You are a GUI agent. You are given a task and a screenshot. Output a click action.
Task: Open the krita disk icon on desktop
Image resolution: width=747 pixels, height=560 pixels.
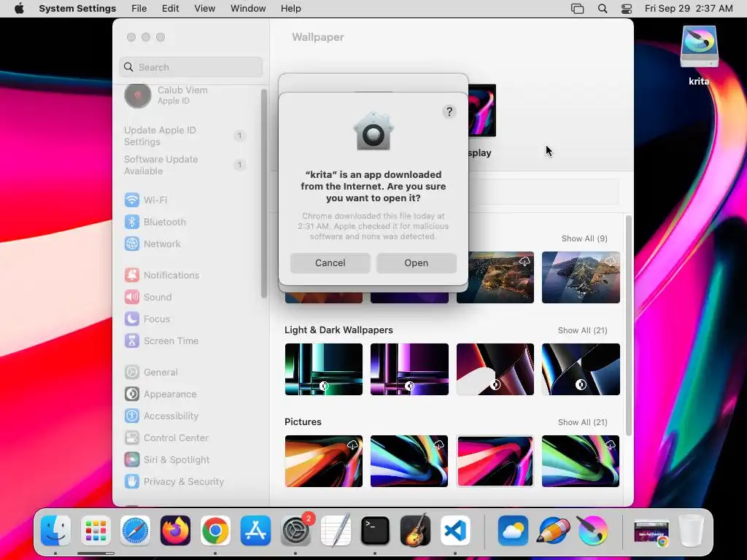coord(699,47)
